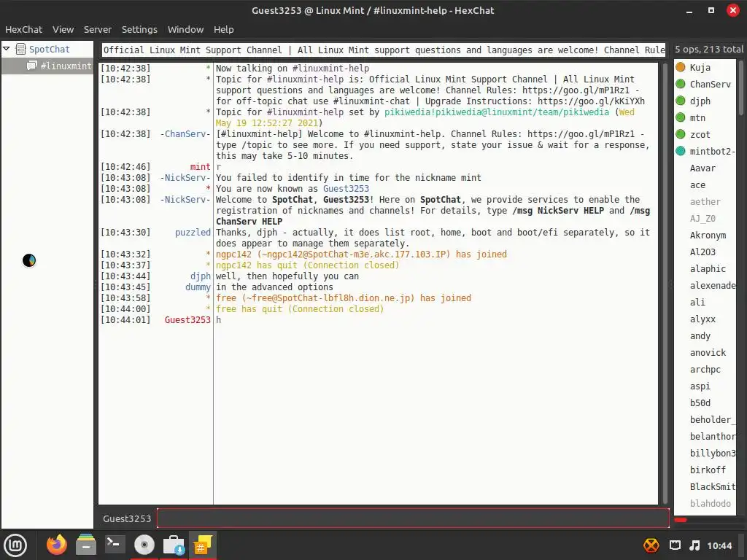
Task: Click ChanServ's green op icon
Action: pos(681,84)
